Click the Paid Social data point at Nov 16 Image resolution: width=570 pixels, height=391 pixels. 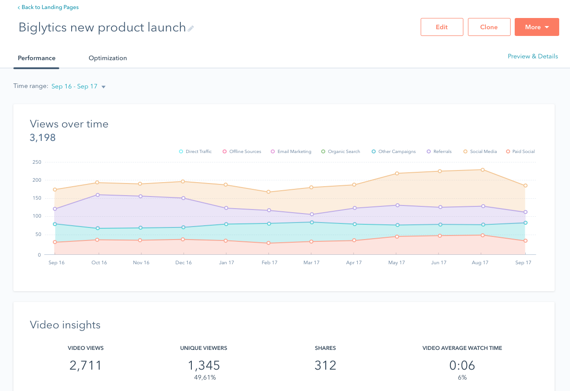(x=140, y=241)
